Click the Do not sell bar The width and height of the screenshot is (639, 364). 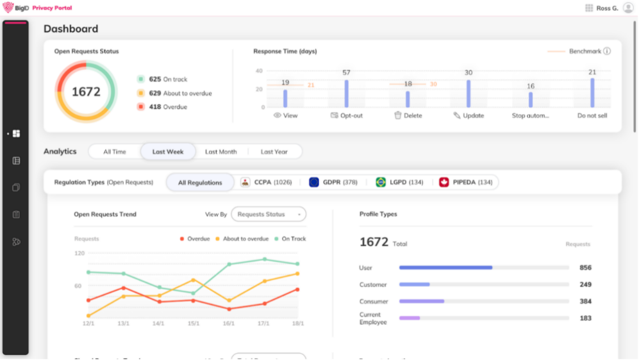coord(592,93)
